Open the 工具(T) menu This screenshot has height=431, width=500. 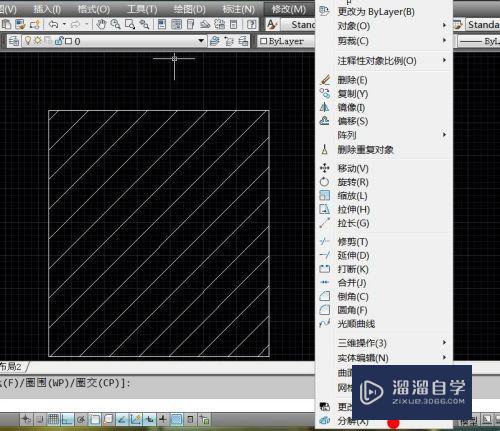142,9
